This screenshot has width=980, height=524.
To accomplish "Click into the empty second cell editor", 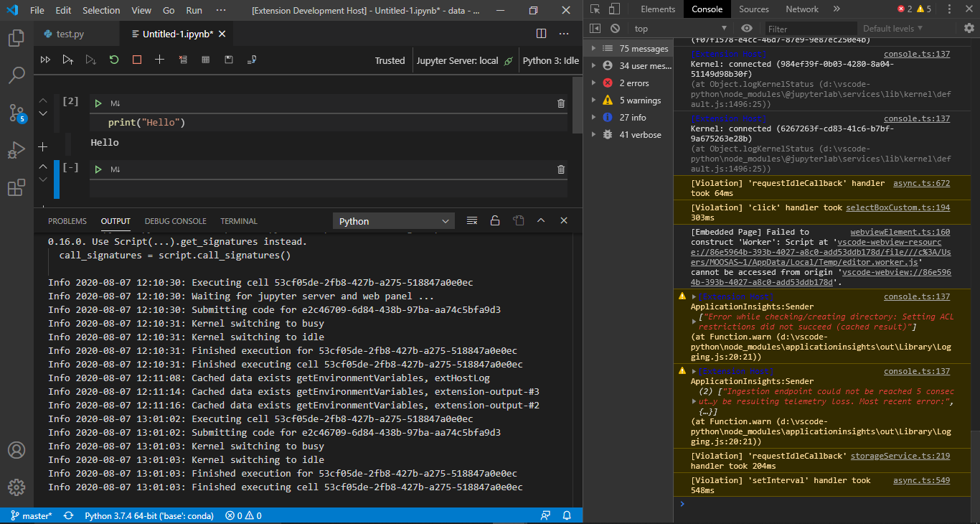I will 328,188.
